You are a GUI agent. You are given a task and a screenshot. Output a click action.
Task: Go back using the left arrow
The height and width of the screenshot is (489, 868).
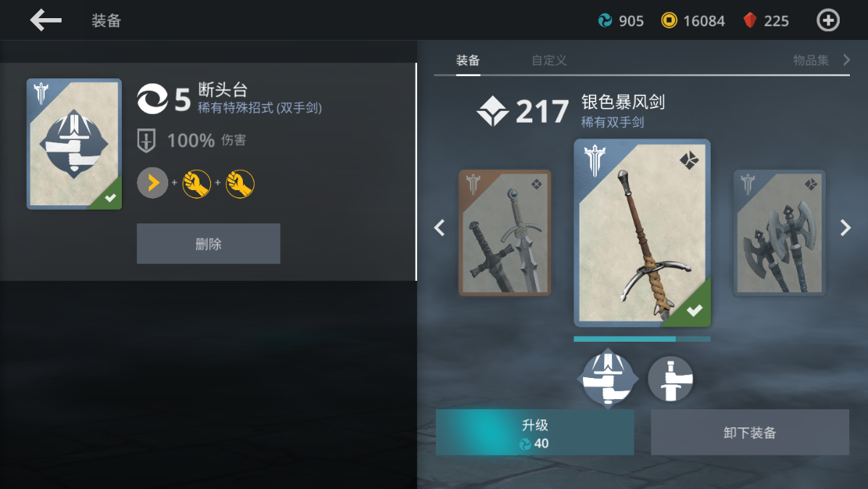(46, 20)
